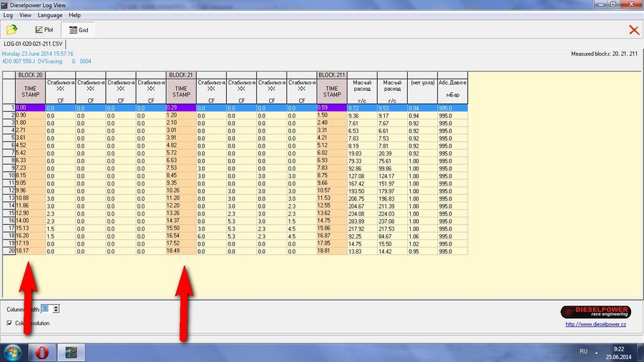Image resolution: width=644 pixels, height=362 pixels.
Task: Click Dieselpower Log View taskbar icon
Action: coord(72,352)
